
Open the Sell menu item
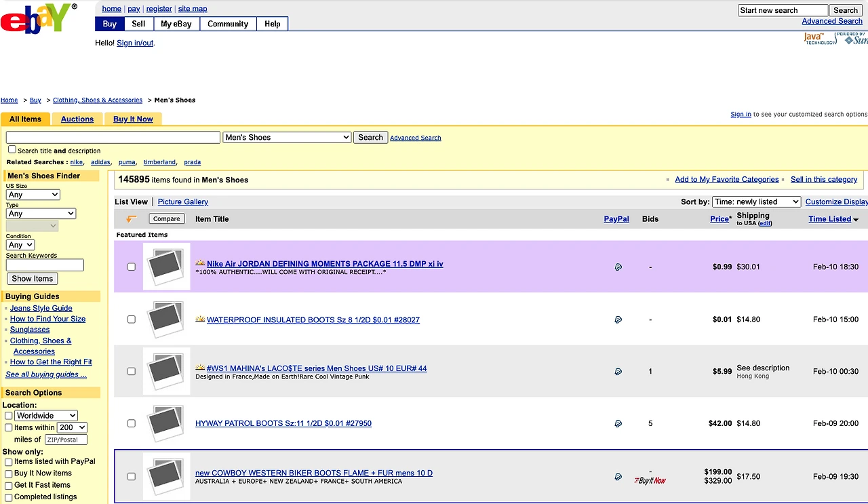138,24
